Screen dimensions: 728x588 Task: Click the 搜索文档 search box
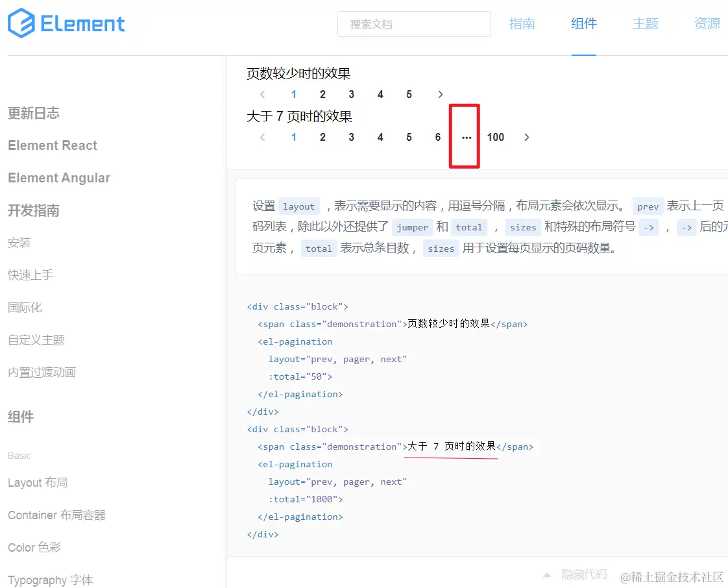[x=414, y=24]
